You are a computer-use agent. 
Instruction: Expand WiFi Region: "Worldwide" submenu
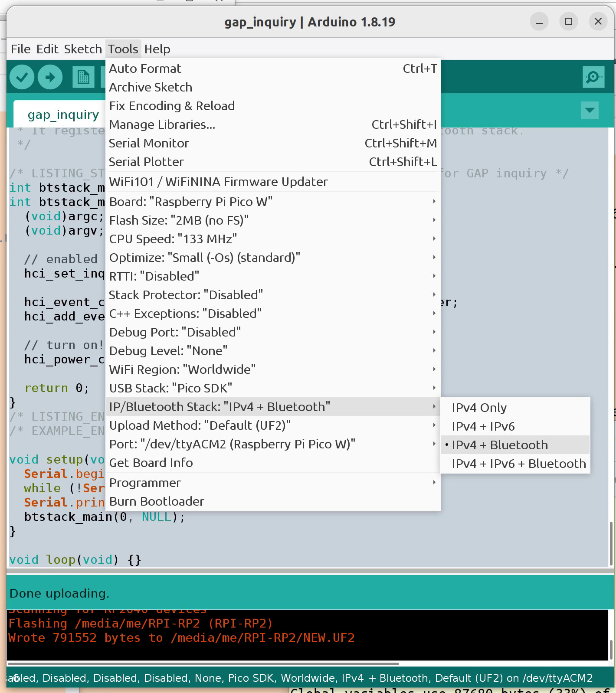tap(273, 369)
